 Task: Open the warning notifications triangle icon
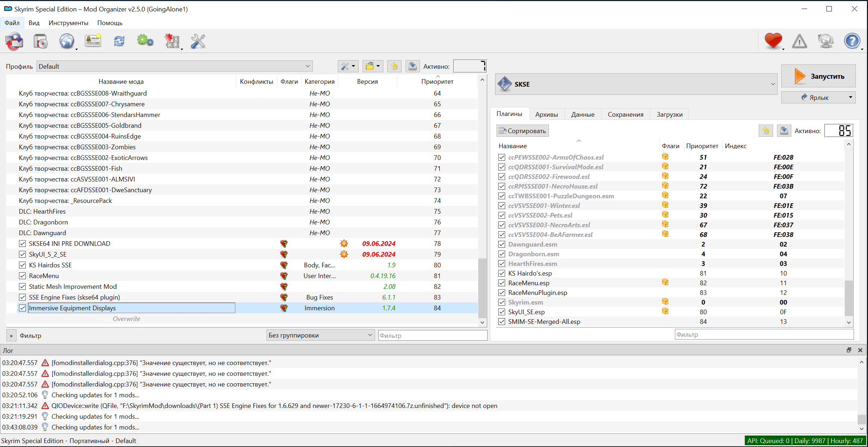(799, 41)
